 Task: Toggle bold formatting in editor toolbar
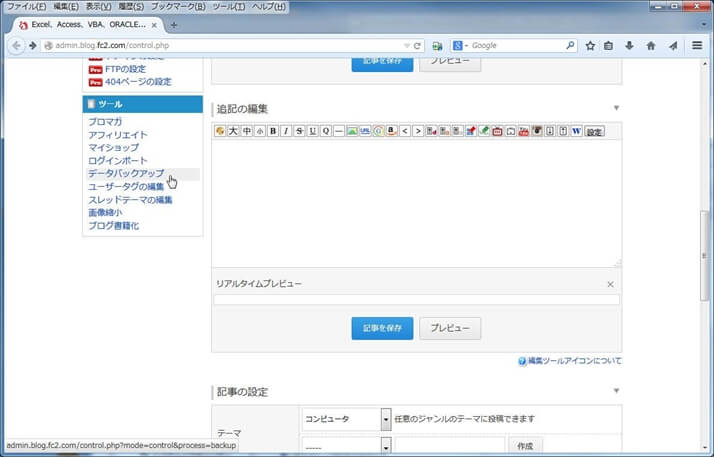pyautogui.click(x=273, y=131)
